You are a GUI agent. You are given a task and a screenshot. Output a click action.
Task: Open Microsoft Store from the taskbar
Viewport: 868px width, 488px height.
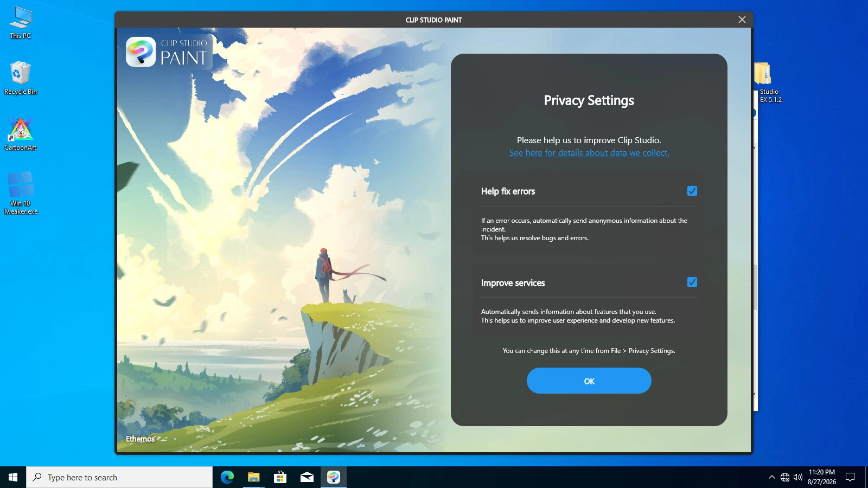[x=280, y=477]
